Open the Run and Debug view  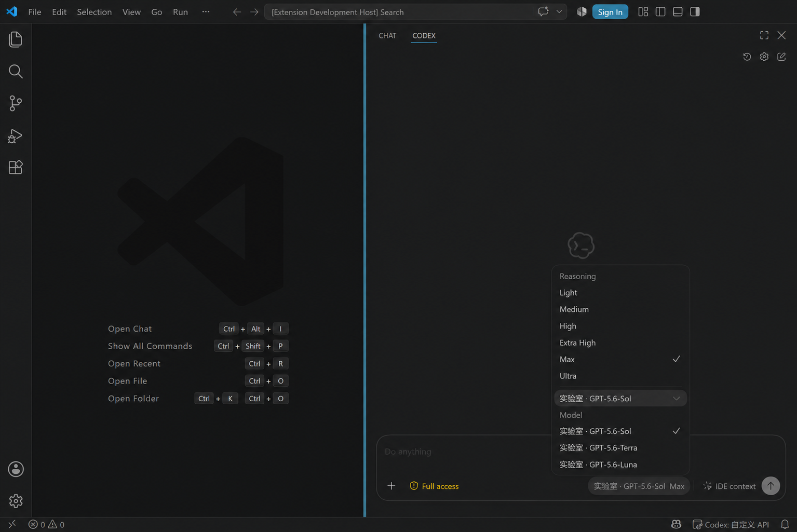coord(16,135)
